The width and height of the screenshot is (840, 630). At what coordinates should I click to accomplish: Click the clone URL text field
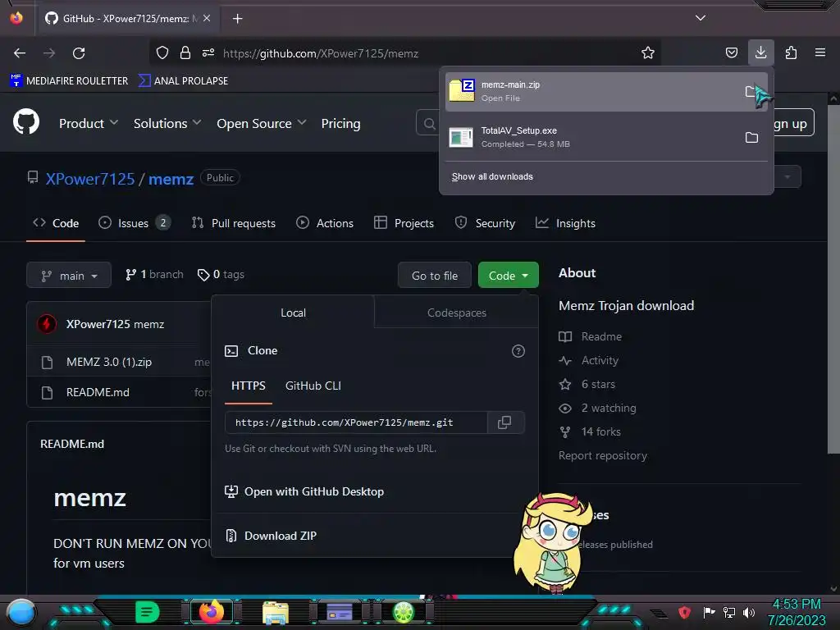point(356,422)
